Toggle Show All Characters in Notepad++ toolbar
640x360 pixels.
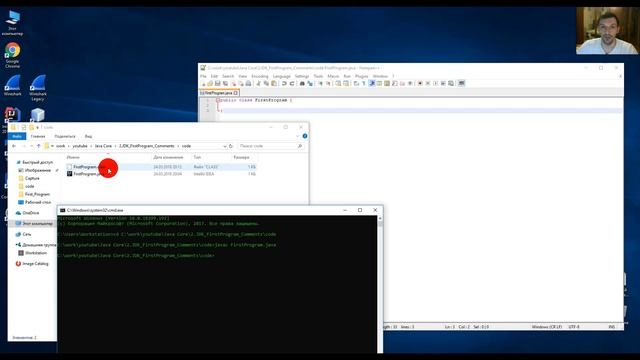pos(364,83)
